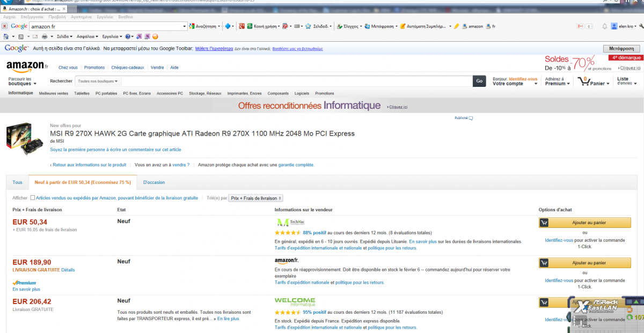
Task: Click the Chèques-cadeaux navigation link
Action: coord(128,68)
